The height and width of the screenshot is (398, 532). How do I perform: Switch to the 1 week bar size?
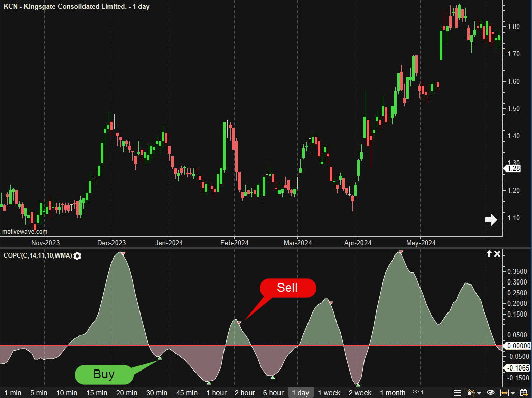coord(329,393)
